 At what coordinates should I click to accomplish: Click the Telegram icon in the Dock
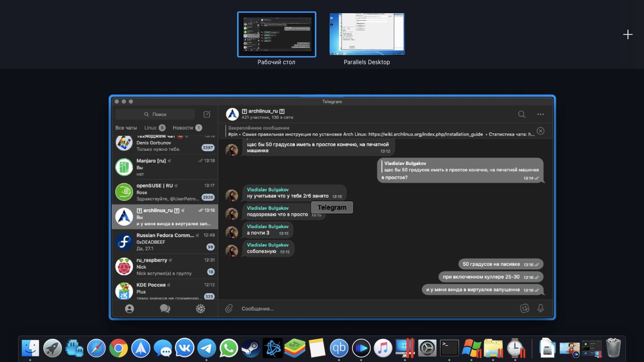coord(207,348)
